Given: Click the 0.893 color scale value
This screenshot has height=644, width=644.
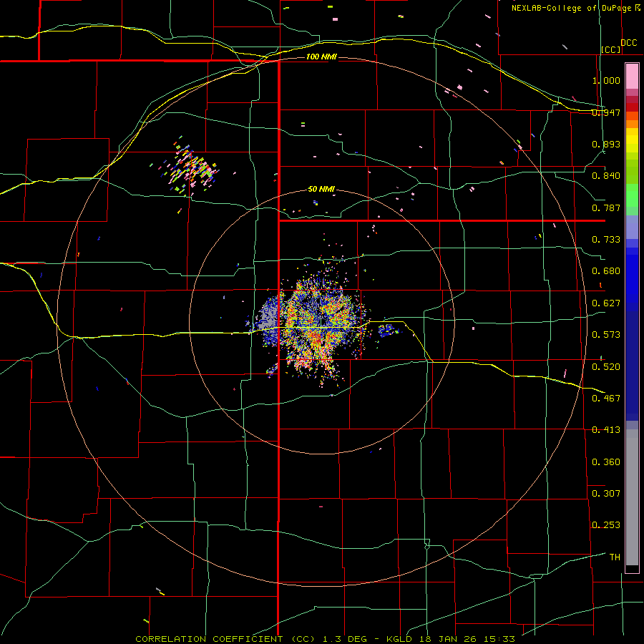Looking at the screenshot, I should (x=606, y=144).
